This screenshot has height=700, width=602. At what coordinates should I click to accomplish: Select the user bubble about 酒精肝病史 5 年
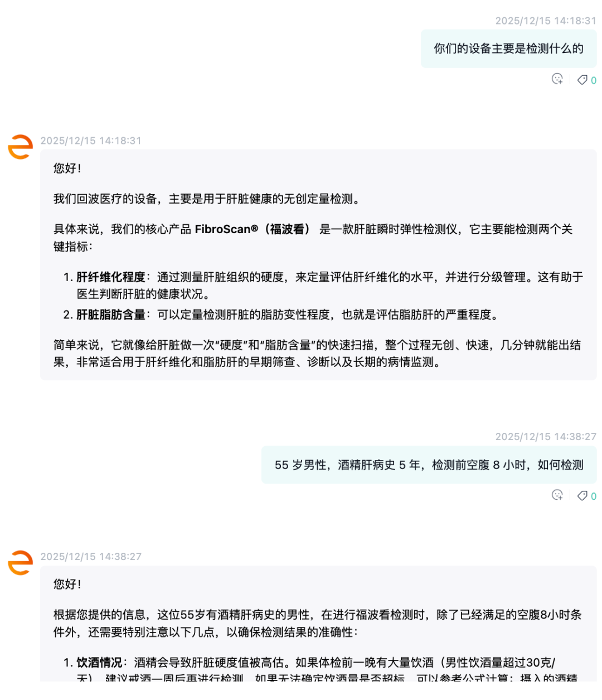pos(429,465)
